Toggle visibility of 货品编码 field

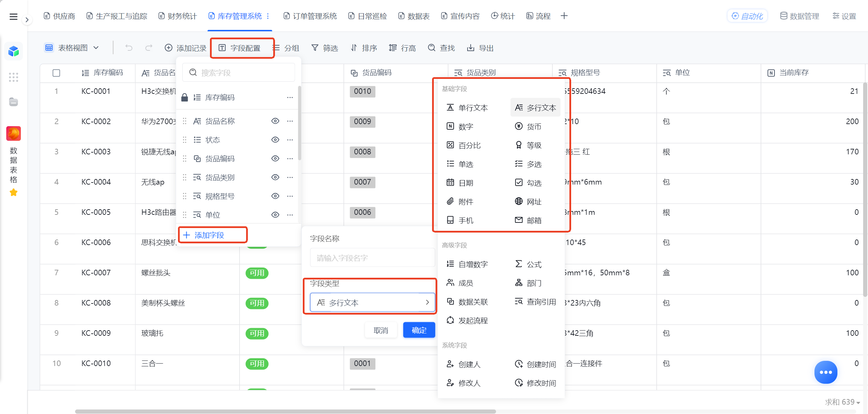pos(275,159)
